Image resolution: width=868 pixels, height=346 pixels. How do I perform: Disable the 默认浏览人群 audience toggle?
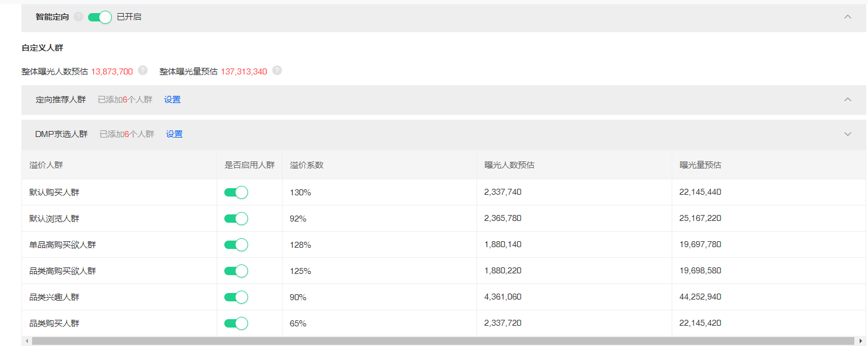(x=236, y=219)
